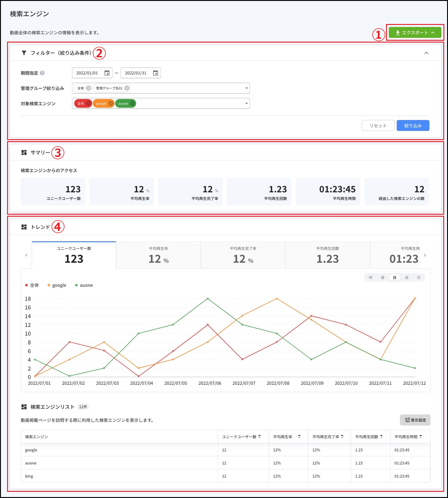Click the bing row in the search engine table
The height and width of the screenshot is (498, 448).
(226, 476)
